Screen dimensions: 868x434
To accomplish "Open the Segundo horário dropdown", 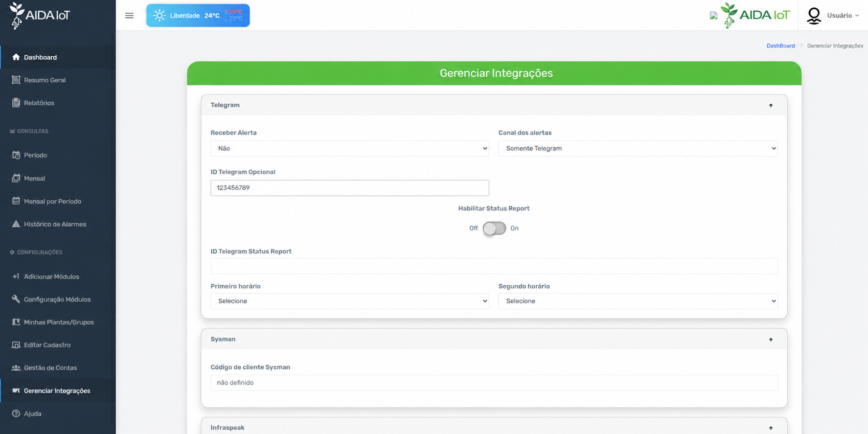I will pyautogui.click(x=638, y=301).
